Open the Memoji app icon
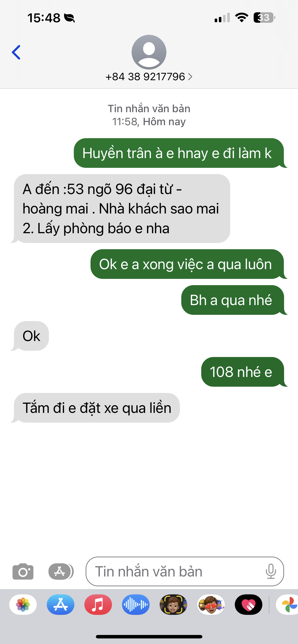Viewport: 298px width, 644px height. pyautogui.click(x=173, y=605)
